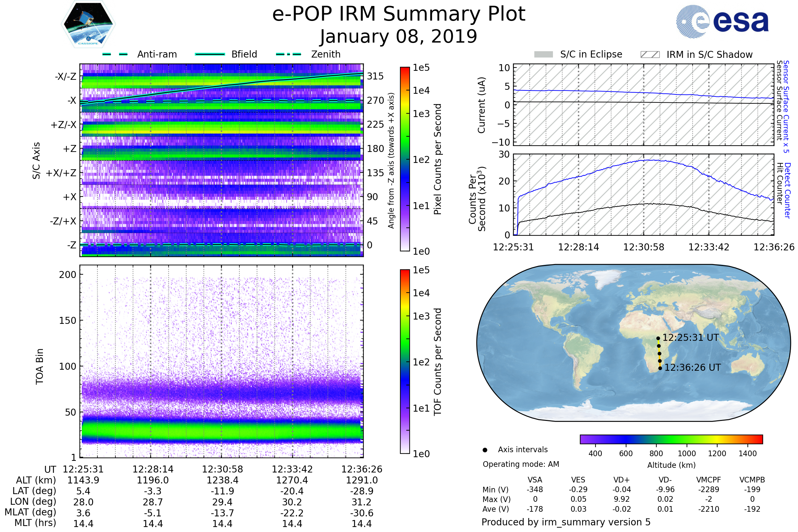Click the S/C in Eclipse legend swatch

tap(544, 55)
